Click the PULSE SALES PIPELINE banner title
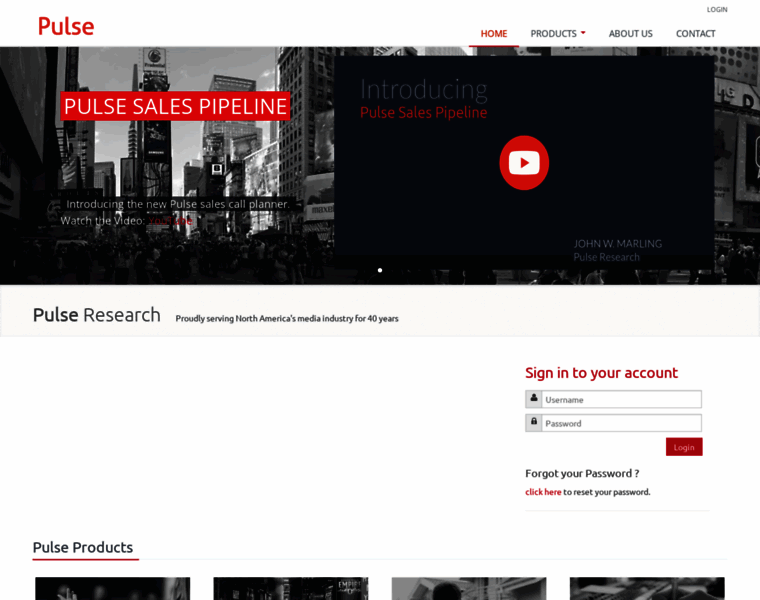This screenshot has width=760, height=600. 175,106
